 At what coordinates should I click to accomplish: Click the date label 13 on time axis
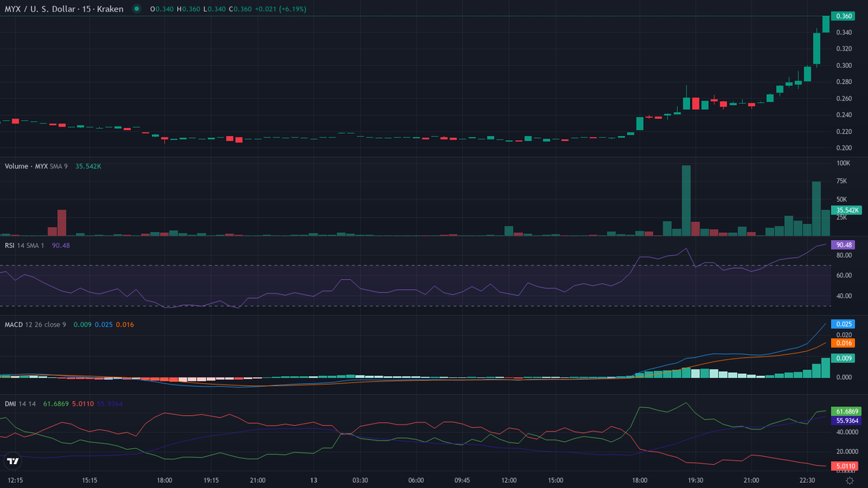tap(313, 480)
